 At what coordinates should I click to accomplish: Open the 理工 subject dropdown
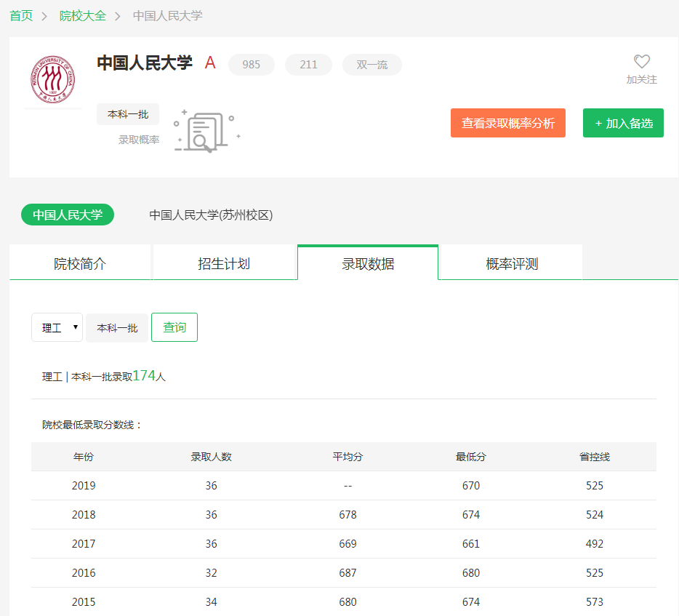pyautogui.click(x=57, y=327)
